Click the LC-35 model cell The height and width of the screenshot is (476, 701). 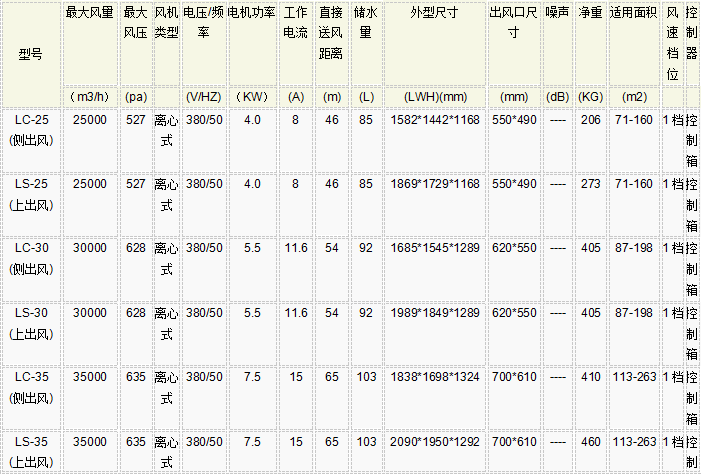(x=32, y=376)
